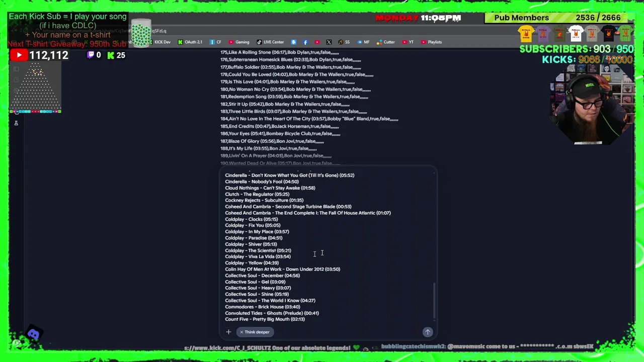The height and width of the screenshot is (362, 644).
Task: Open the blue icon bookmark after LIVE Center
Action: click(x=293, y=42)
